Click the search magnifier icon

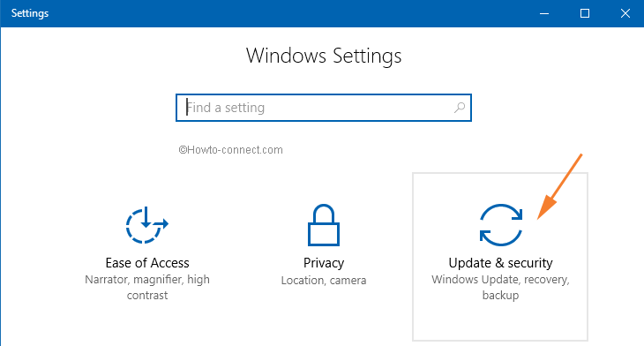(x=460, y=108)
